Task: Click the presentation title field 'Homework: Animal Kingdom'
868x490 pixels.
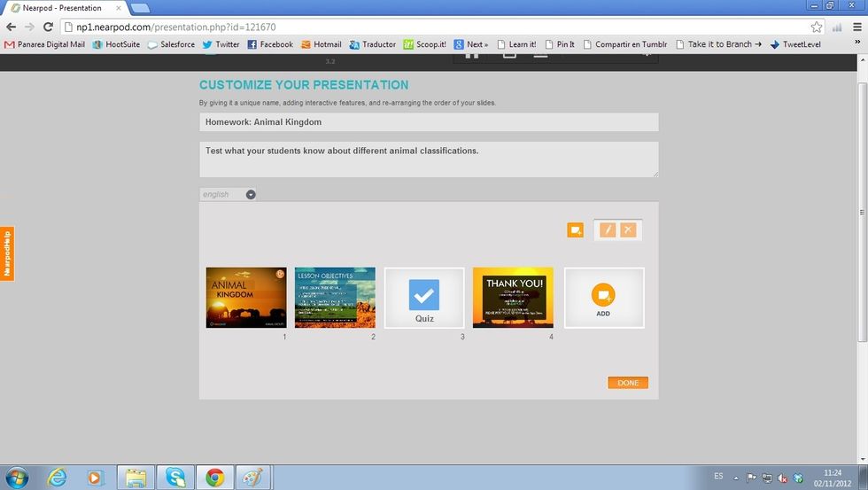Action: [429, 121]
